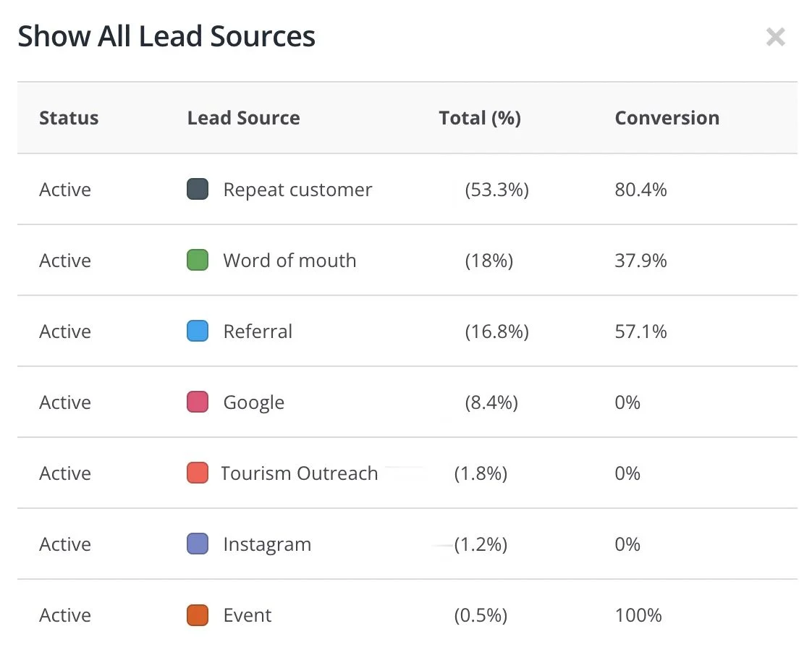Viewport: 812px width, 663px height.
Task: Click the Repeat customer dark gray color swatch
Action: pyautogui.click(x=198, y=190)
